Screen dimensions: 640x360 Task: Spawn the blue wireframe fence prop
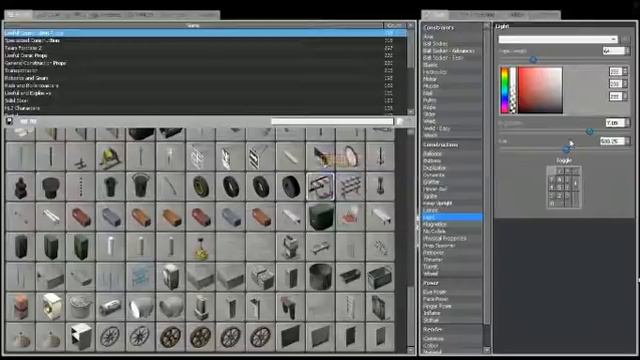click(140, 277)
